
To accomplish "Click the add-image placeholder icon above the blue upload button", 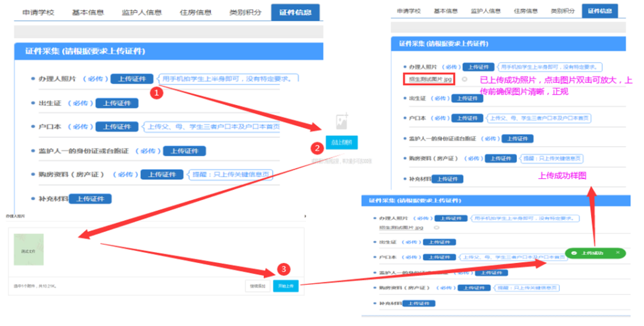I will pyautogui.click(x=342, y=122).
